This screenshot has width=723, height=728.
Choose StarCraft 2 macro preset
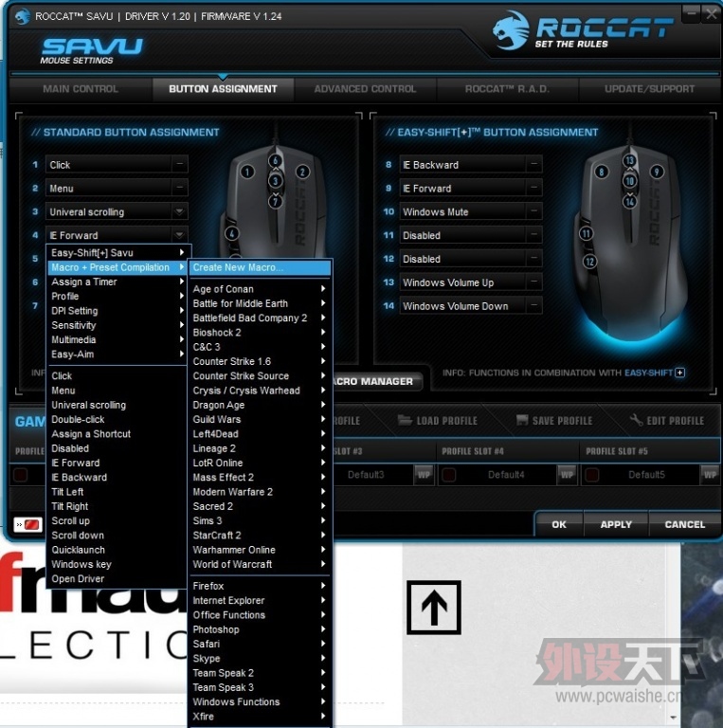[x=260, y=536]
